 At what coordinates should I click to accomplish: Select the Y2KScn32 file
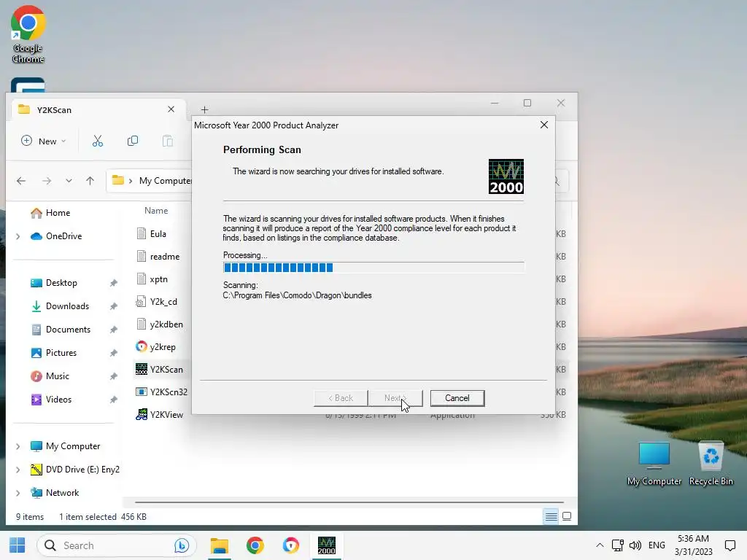tap(169, 392)
